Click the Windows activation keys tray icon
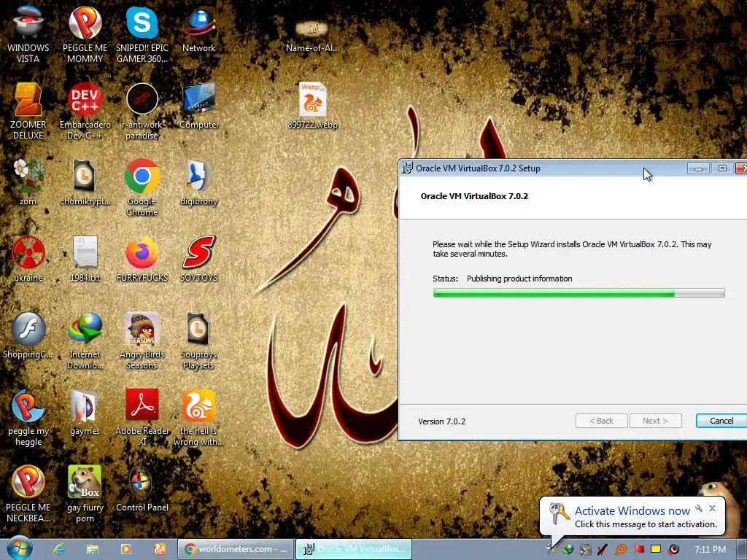The image size is (747, 560). tap(551, 550)
